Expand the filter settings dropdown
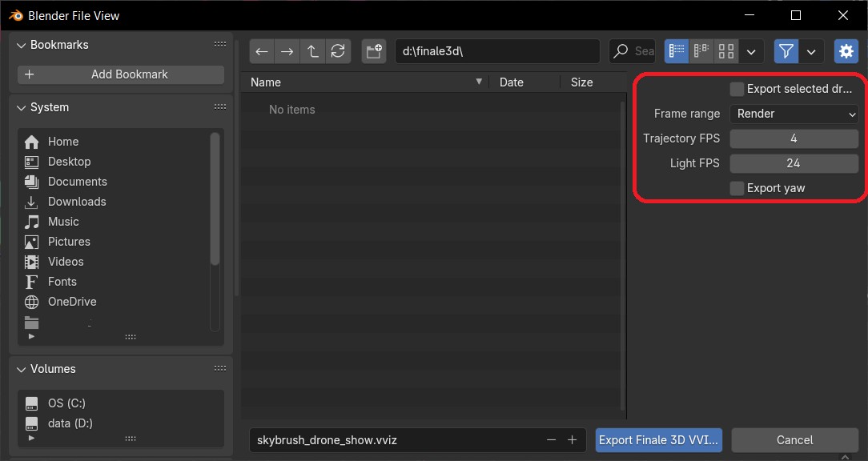Image resolution: width=868 pixels, height=461 pixels. coord(811,50)
